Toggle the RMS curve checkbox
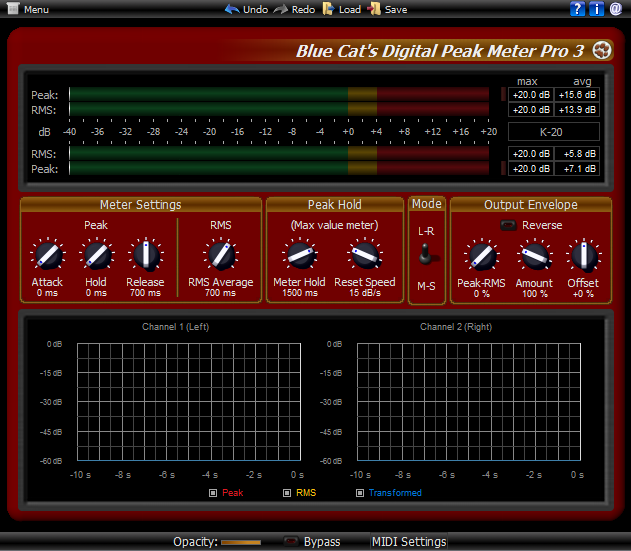 pos(287,493)
